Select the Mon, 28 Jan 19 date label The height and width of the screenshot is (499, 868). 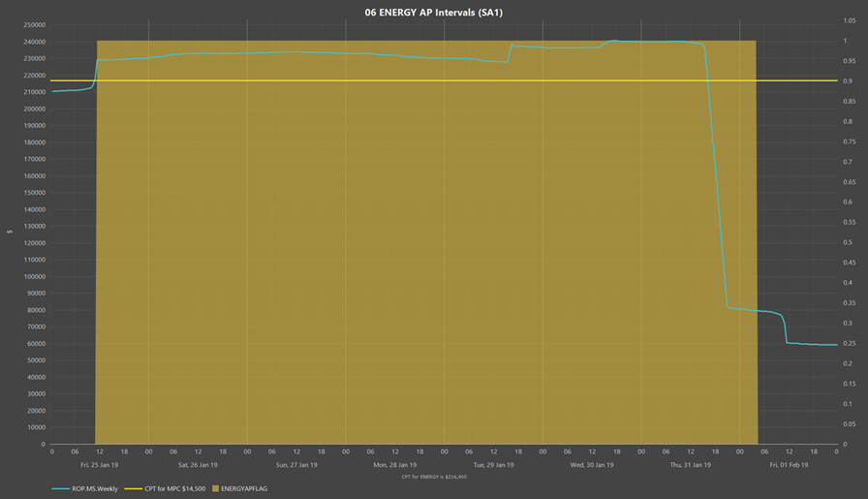pyautogui.click(x=394, y=465)
